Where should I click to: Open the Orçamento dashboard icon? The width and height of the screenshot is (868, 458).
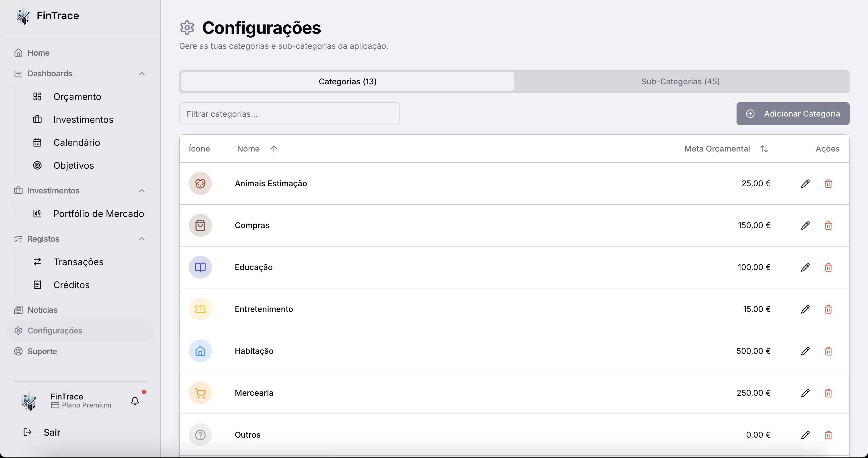(37, 97)
